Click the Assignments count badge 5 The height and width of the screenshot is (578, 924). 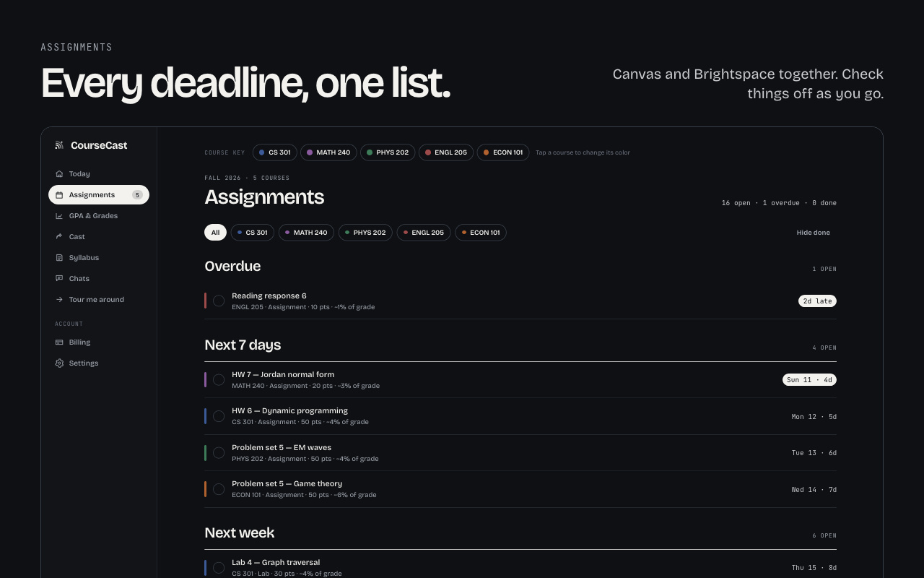[x=137, y=195]
